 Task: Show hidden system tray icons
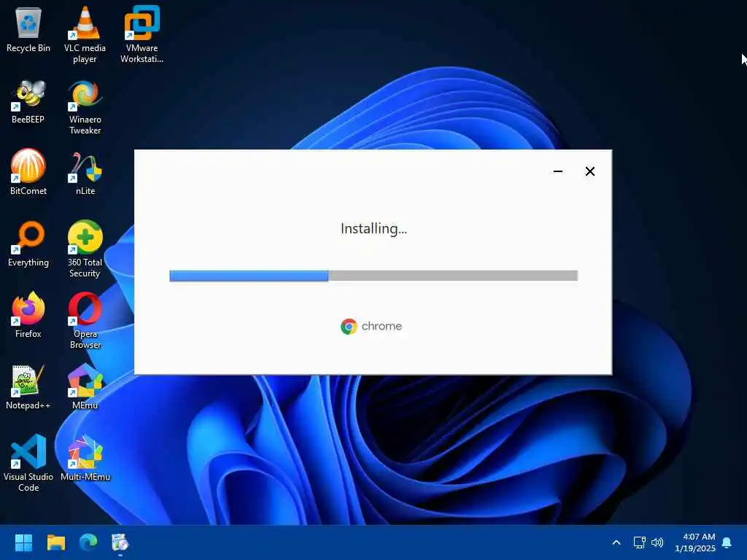pyautogui.click(x=616, y=542)
